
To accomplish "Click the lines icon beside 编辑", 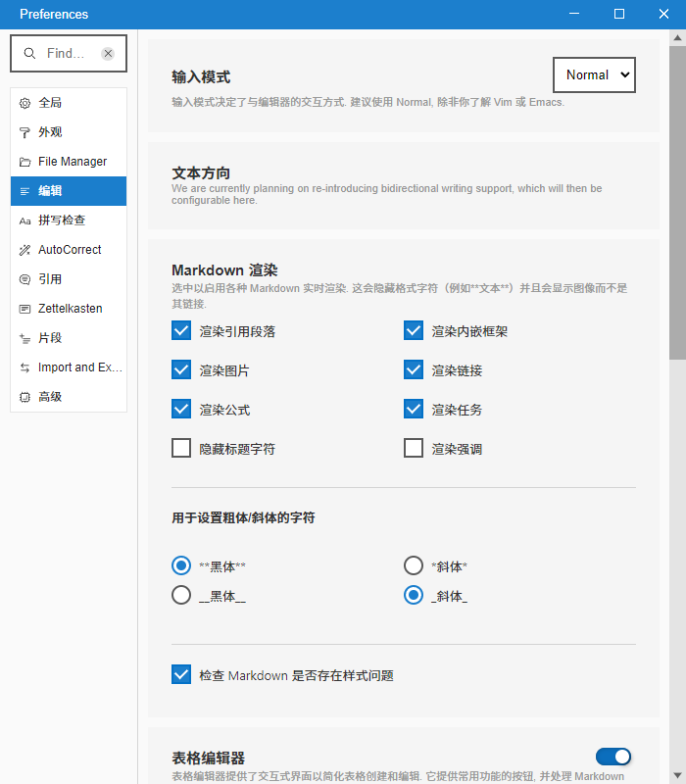I will pos(24,191).
